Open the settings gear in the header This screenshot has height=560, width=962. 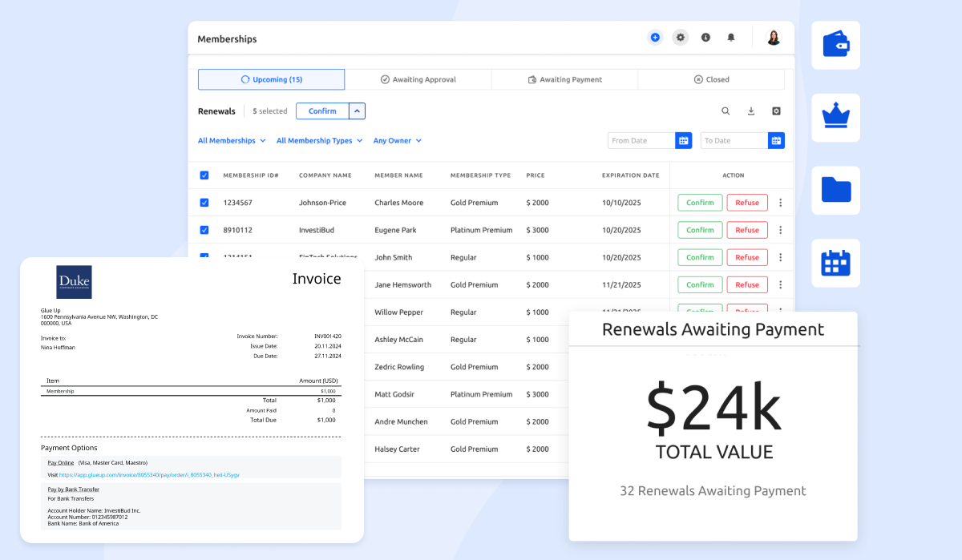[680, 37]
